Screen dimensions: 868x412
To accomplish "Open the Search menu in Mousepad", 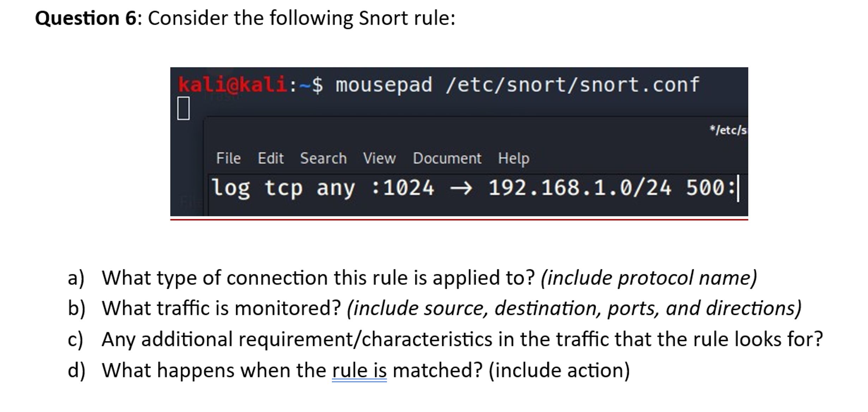I will [323, 159].
